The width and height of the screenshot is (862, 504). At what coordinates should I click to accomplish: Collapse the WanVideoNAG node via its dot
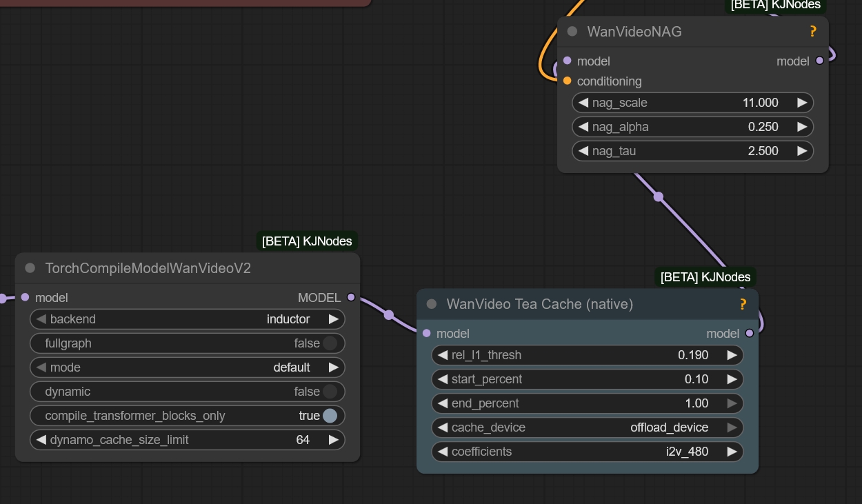click(x=572, y=32)
